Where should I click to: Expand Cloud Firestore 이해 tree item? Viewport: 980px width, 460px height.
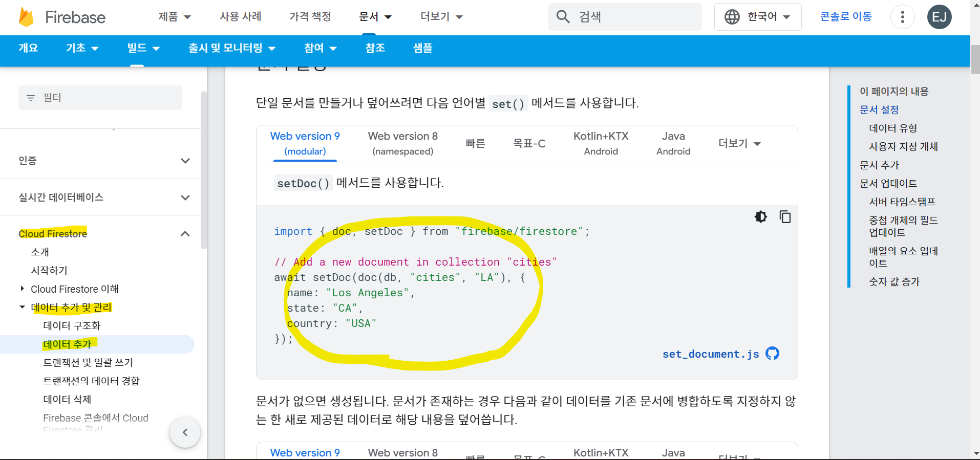pos(22,289)
